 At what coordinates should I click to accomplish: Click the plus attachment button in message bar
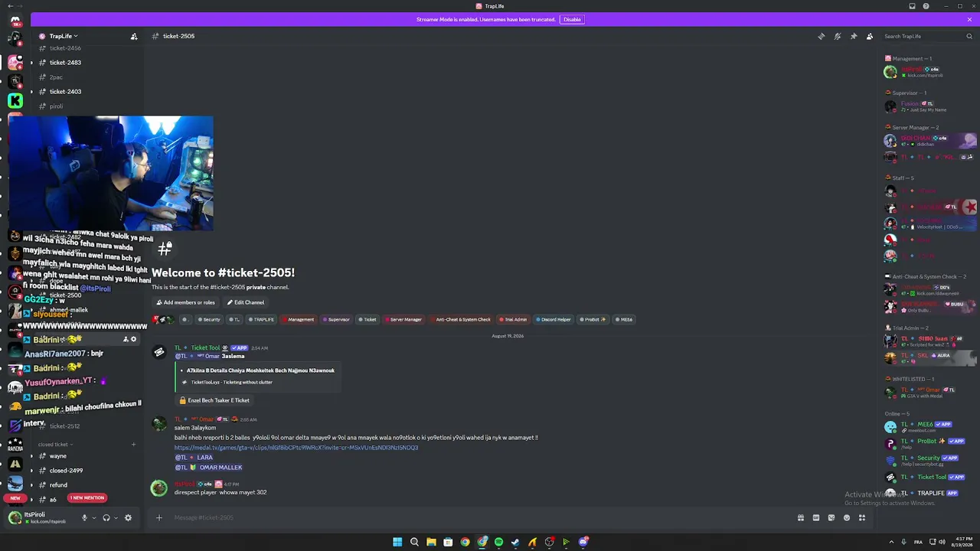pos(159,518)
